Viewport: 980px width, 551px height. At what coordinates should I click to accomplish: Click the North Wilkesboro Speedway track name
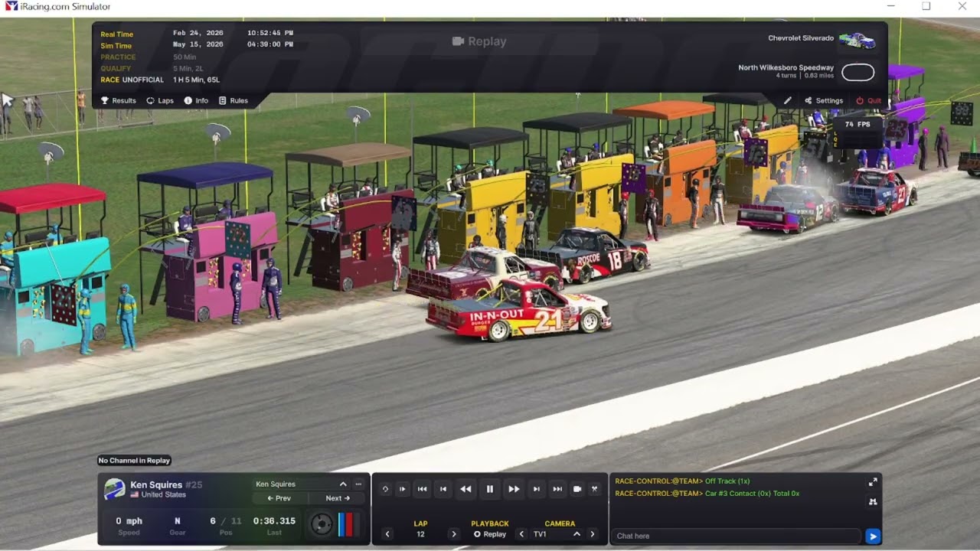coord(786,67)
